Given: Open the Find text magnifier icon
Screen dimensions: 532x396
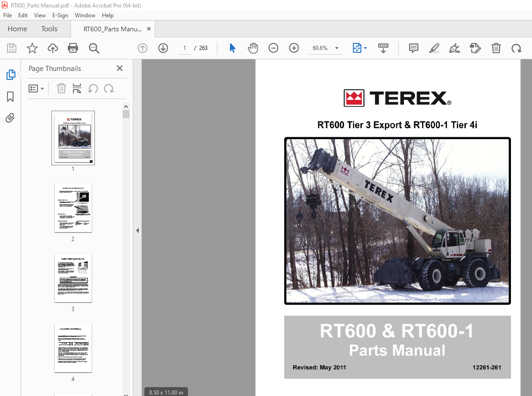Looking at the screenshot, I should click(94, 48).
